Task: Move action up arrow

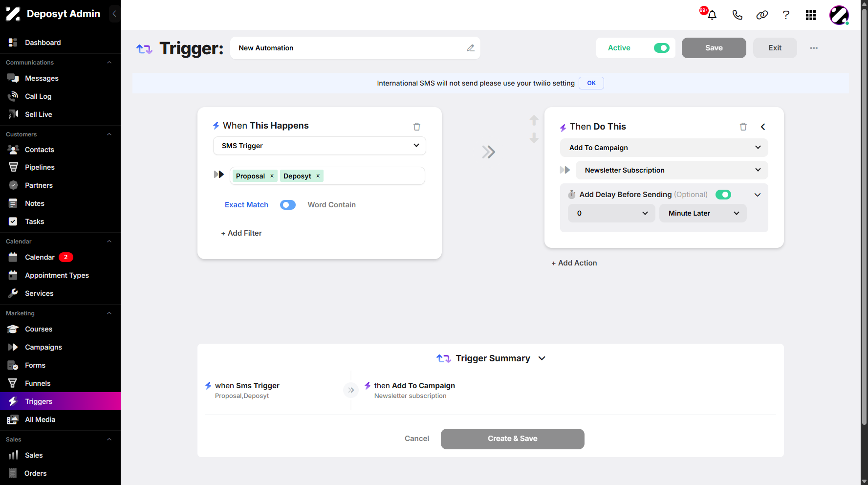Action: pyautogui.click(x=534, y=120)
